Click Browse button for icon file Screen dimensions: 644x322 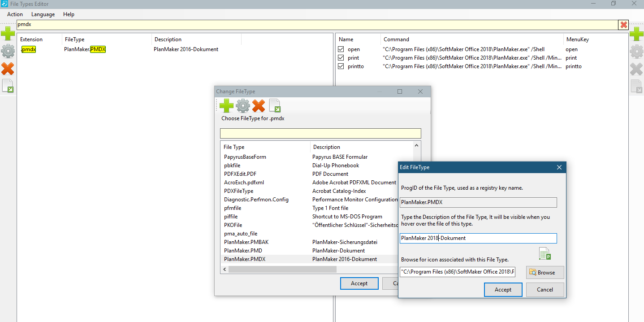click(545, 272)
